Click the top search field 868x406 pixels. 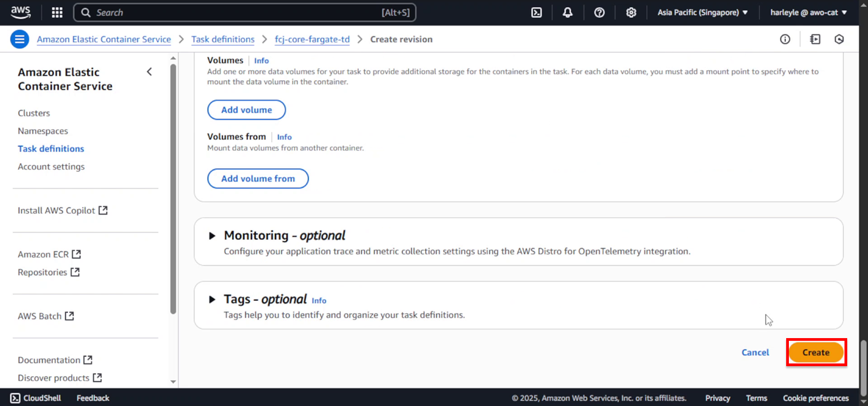(245, 12)
